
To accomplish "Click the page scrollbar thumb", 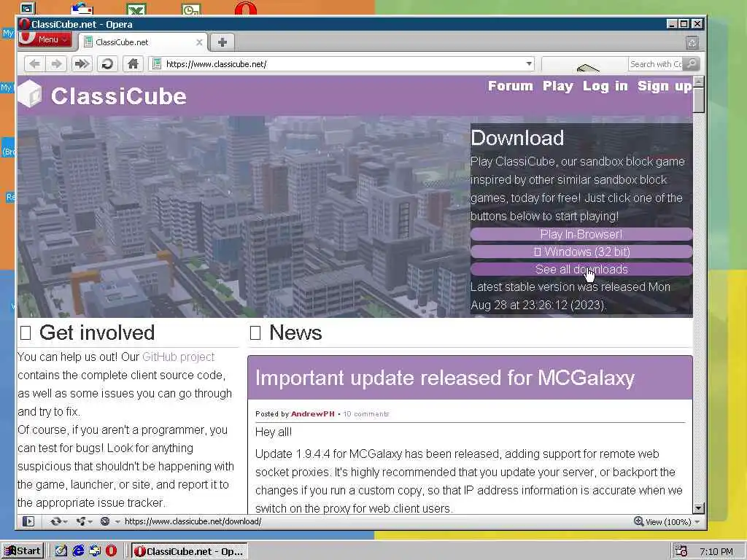I will click(x=698, y=99).
